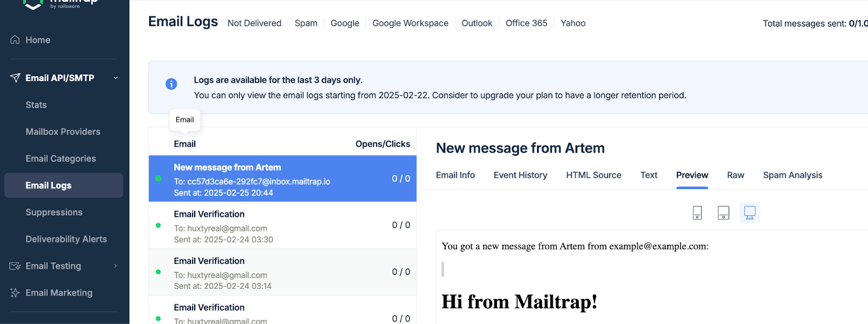Switch to the Text tab
The width and height of the screenshot is (868, 324).
tap(649, 175)
